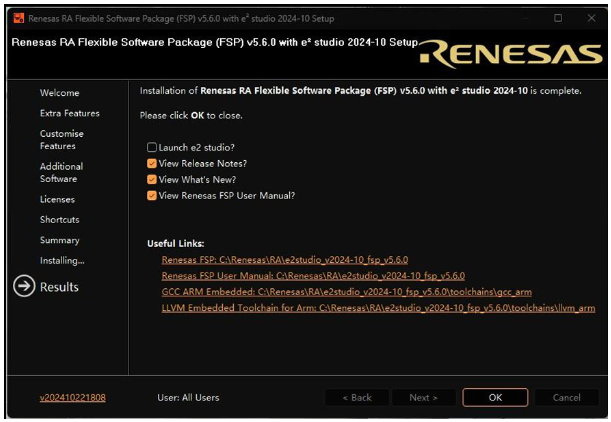Select the Installing... step
Viewport: 611px width, 422px height.
62,260
